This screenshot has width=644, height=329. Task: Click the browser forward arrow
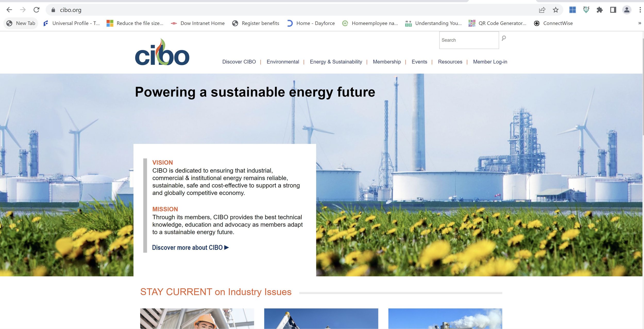(23, 10)
